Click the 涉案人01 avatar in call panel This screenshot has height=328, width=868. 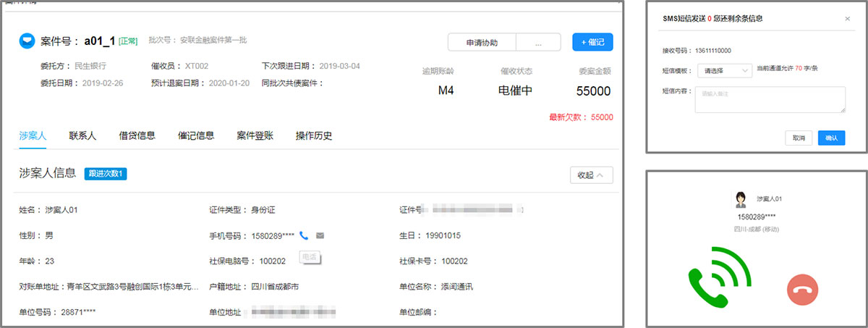click(741, 198)
